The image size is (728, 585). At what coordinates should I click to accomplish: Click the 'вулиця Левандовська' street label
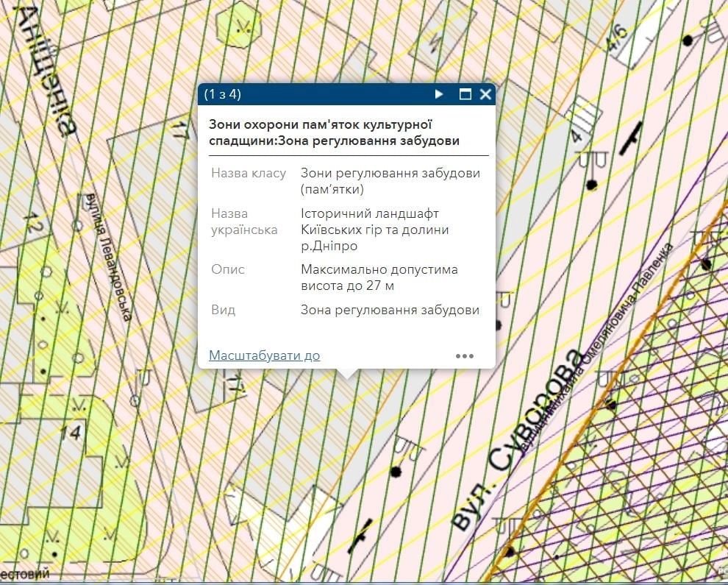point(108,256)
